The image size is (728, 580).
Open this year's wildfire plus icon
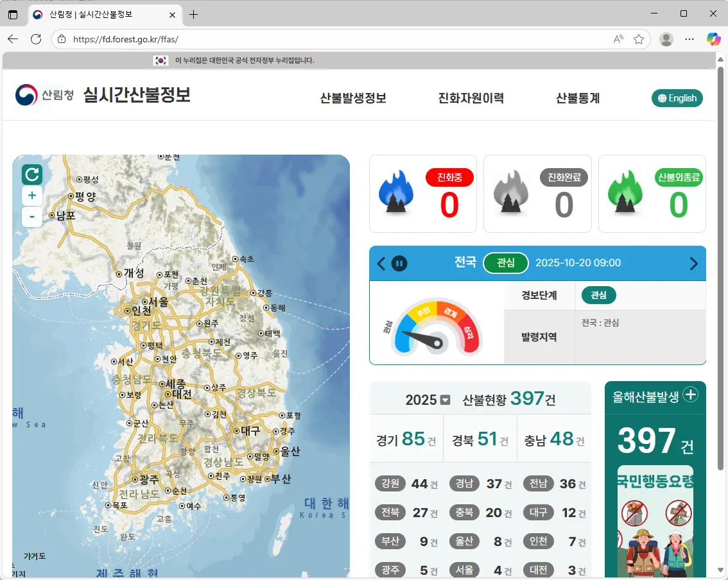click(x=691, y=395)
